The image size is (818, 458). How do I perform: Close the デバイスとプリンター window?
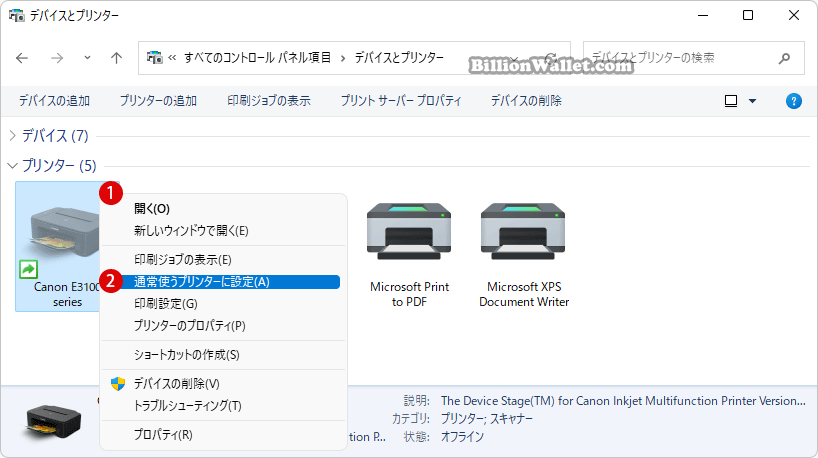coord(793,15)
